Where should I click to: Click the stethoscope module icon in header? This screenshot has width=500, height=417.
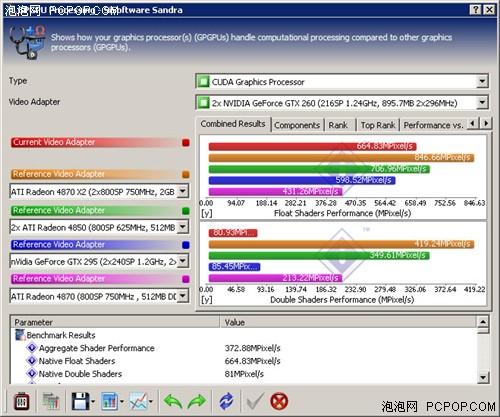click(28, 42)
